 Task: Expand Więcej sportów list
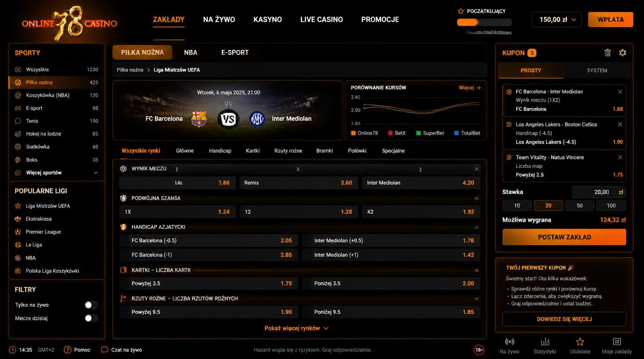(57, 172)
